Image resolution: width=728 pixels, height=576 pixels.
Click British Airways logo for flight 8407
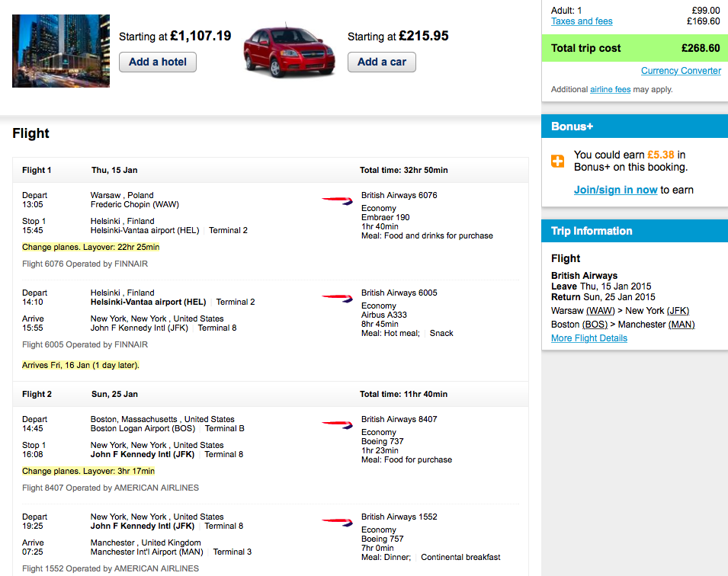[x=337, y=424]
